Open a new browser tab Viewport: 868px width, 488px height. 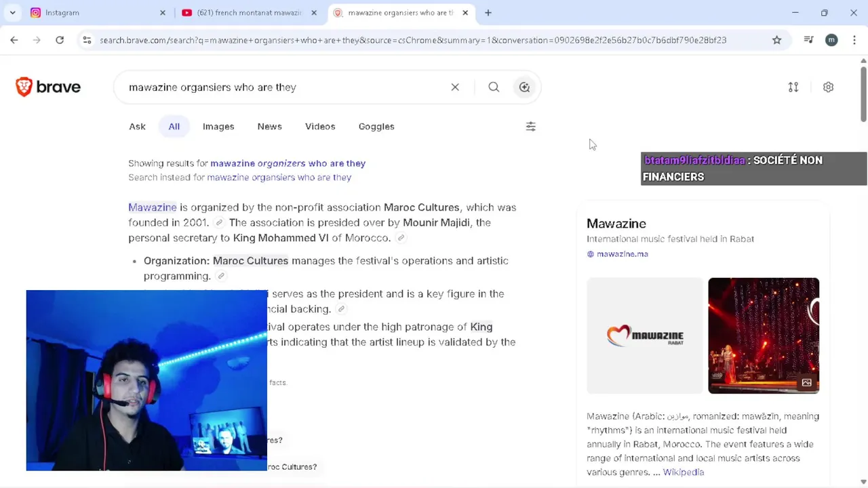[488, 12]
